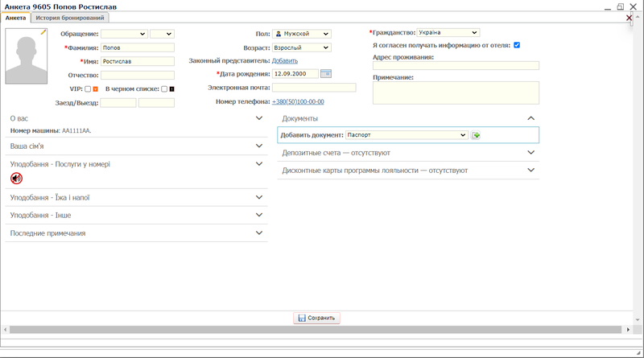The height and width of the screenshot is (358, 644).
Task: Click 'Добавить' legal representative link
Action: 284,61
